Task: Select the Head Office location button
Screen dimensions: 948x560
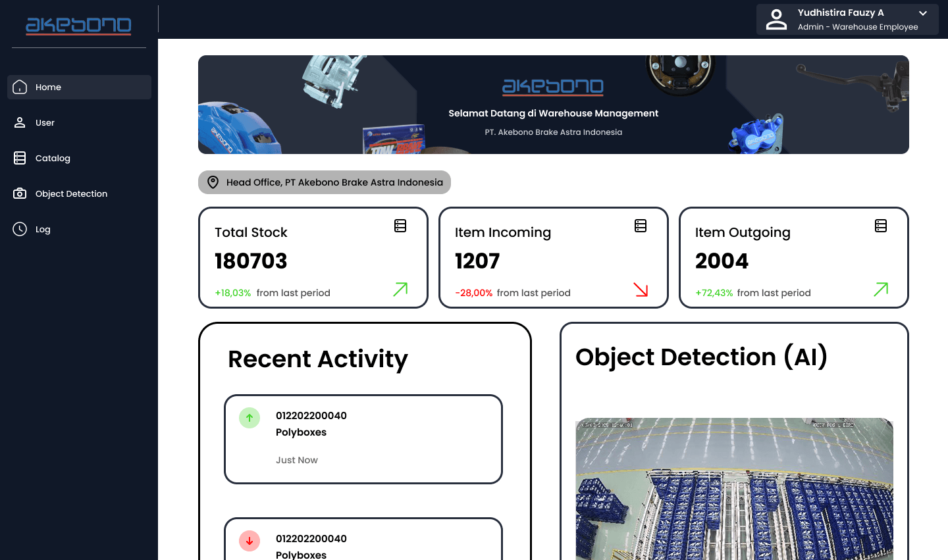Action: pos(325,182)
